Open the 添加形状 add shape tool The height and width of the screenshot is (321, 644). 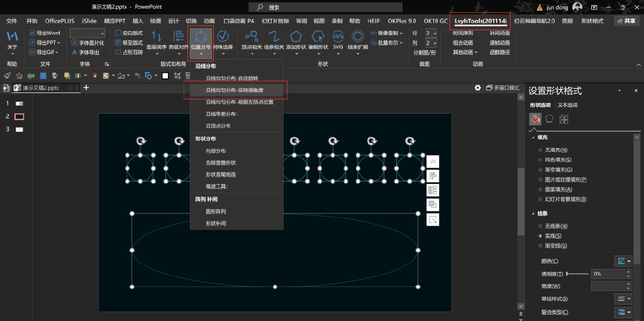point(296,41)
